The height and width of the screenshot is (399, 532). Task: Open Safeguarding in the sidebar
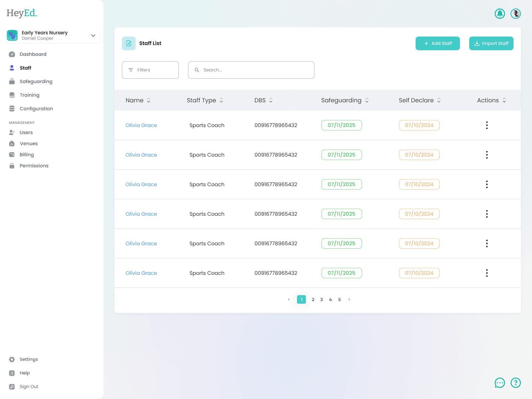36,81
